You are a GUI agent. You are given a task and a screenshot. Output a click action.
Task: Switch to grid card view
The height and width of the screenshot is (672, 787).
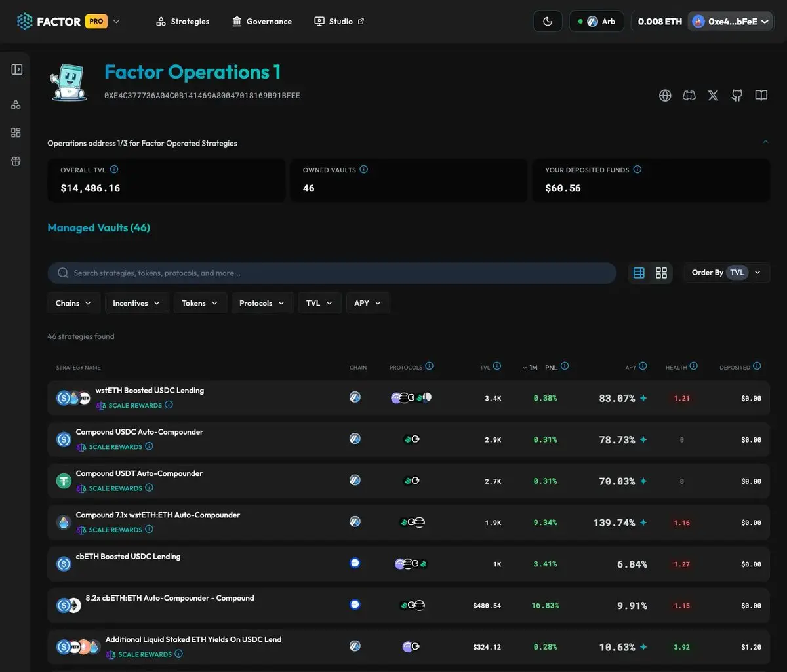click(661, 273)
